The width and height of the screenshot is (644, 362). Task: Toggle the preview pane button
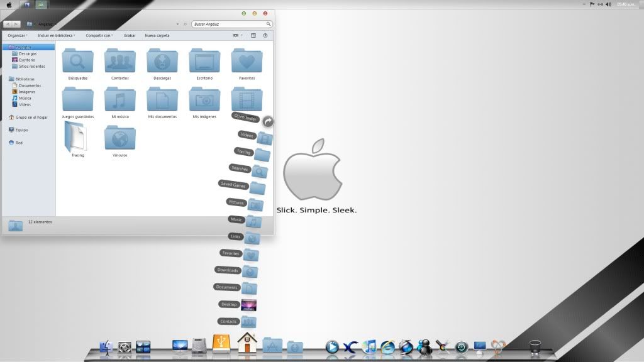253,36
